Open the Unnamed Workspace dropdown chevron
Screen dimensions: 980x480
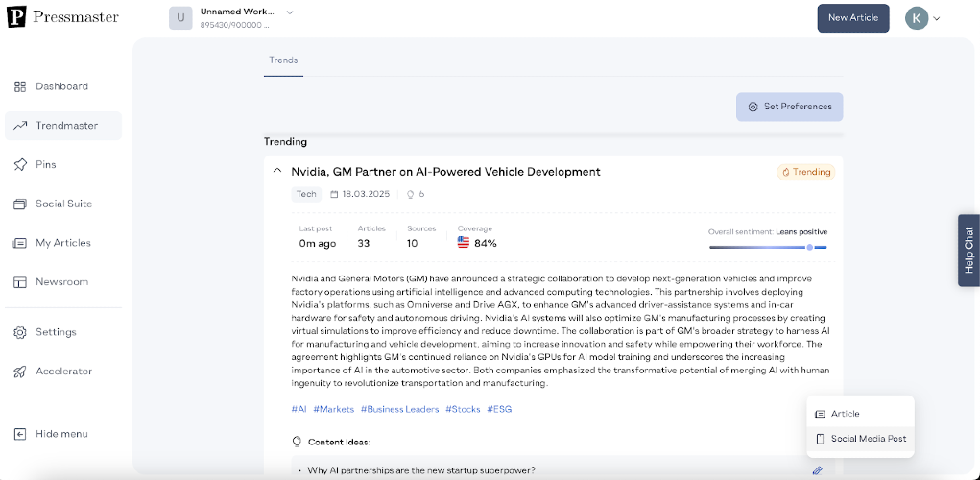(289, 12)
